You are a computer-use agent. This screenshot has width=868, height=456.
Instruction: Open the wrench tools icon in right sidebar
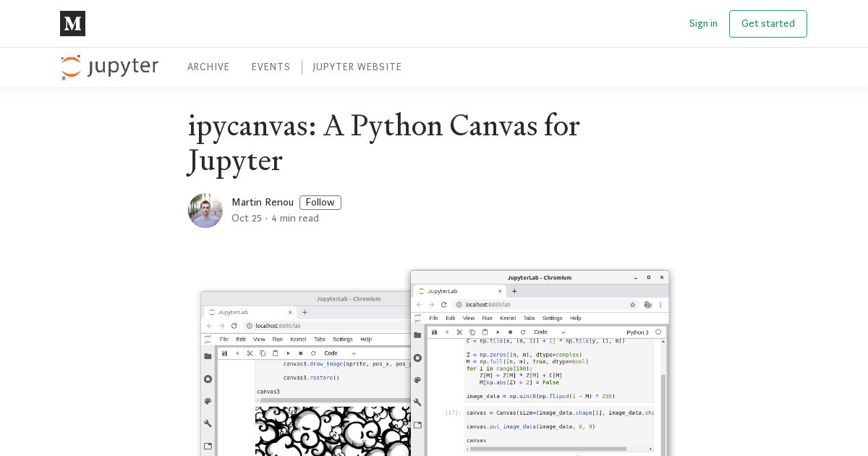pos(417,402)
